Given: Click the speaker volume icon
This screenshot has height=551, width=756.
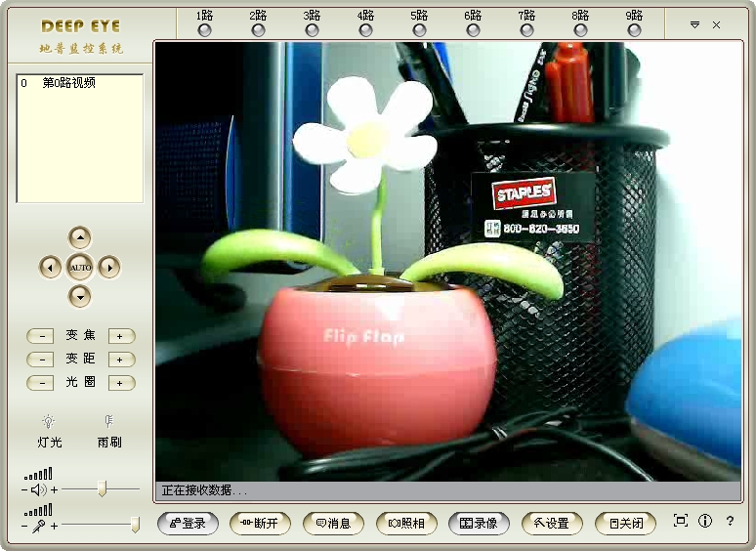Looking at the screenshot, I should tap(38, 489).
